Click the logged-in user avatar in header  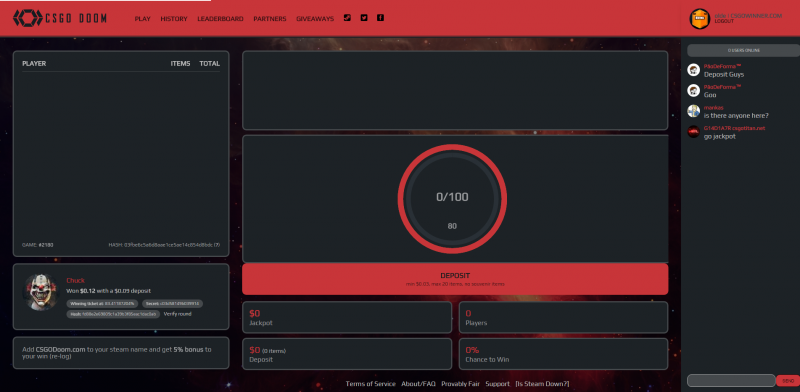[x=699, y=19]
